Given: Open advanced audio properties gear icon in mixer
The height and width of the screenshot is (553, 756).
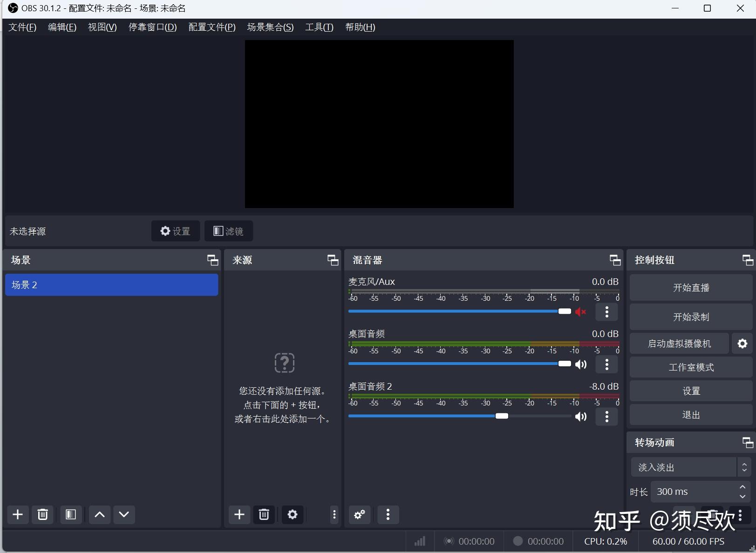Looking at the screenshot, I should 359,515.
